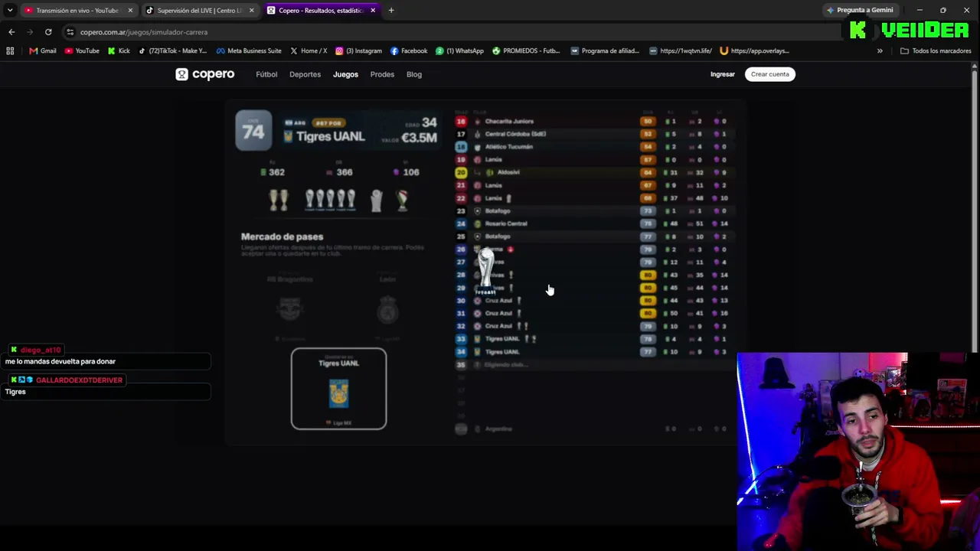Open the Chrome apps grid icon
This screenshot has width=980, height=551.
(10, 51)
